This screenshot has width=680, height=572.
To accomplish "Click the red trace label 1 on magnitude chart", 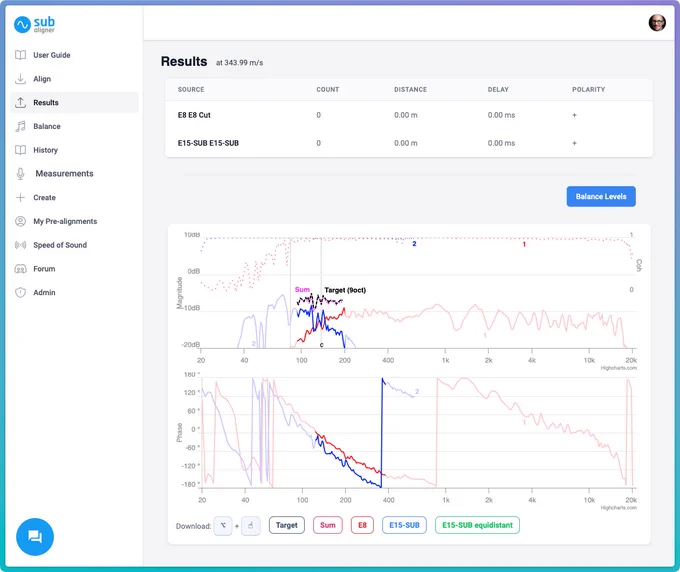I will 524,245.
